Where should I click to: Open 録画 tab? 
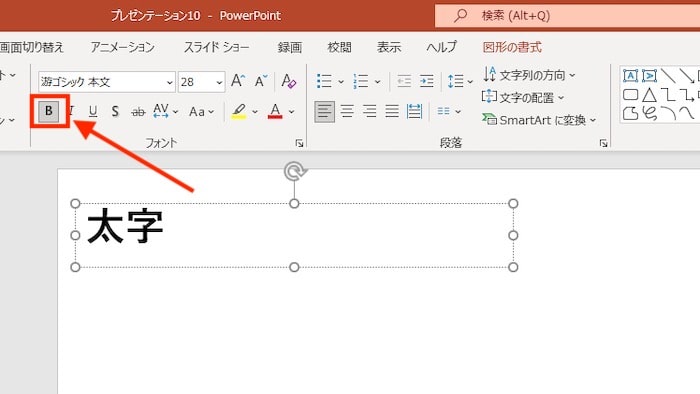click(x=290, y=47)
